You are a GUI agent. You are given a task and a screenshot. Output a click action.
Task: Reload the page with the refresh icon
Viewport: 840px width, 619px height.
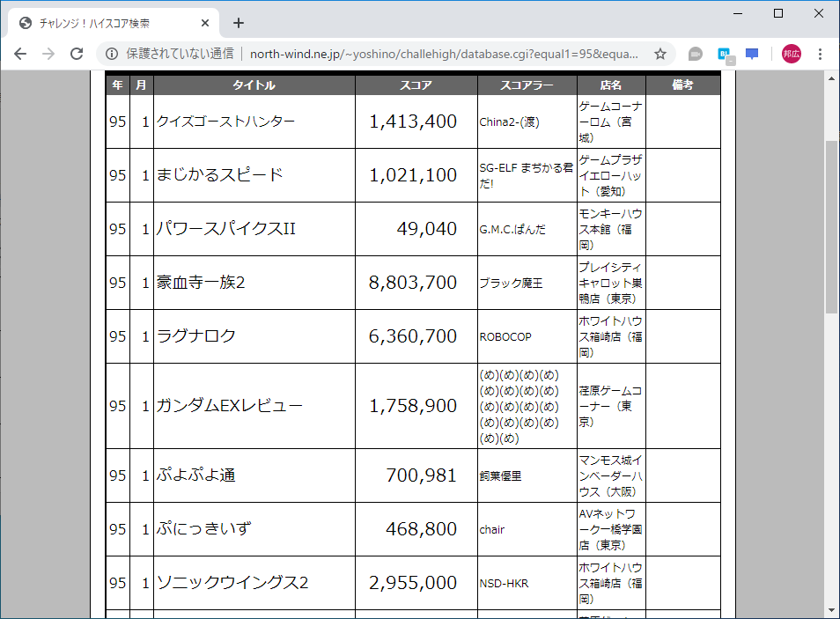coord(77,54)
